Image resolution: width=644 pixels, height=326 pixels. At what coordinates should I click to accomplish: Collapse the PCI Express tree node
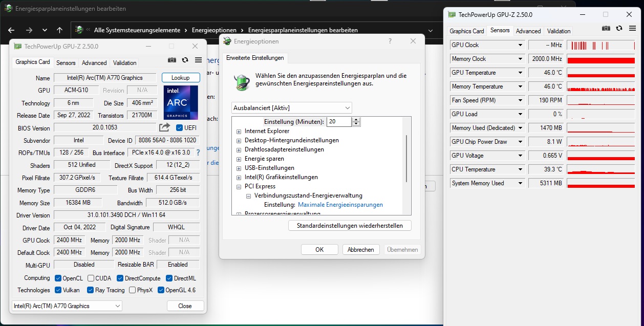coord(239,186)
